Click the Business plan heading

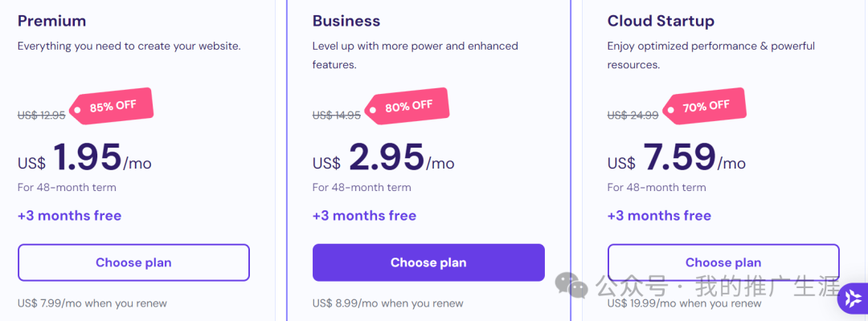[346, 22]
